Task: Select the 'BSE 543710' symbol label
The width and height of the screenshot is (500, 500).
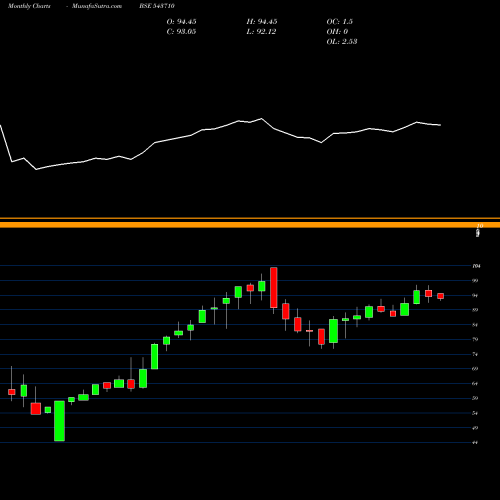Action: tap(157, 6)
